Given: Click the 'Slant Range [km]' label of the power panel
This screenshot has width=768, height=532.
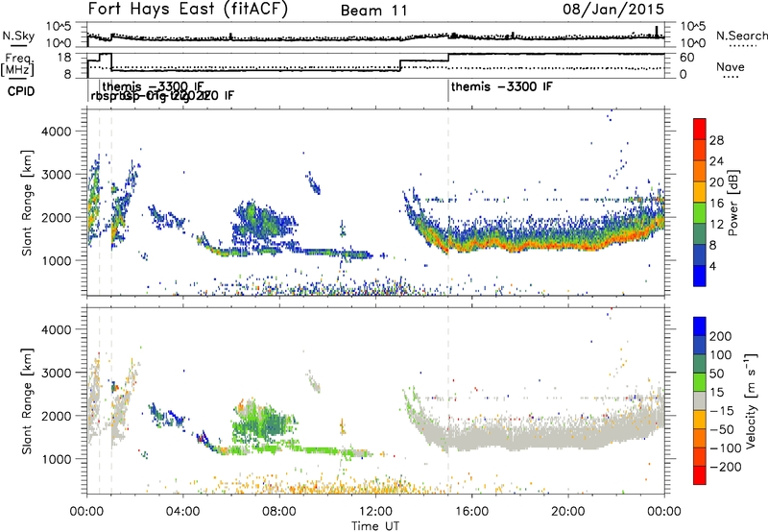Looking at the screenshot, I should (x=27, y=203).
